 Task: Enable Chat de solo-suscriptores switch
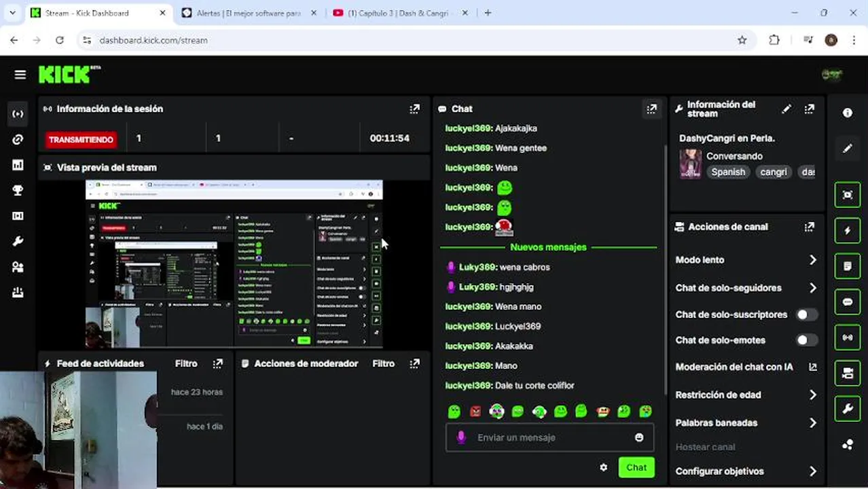point(806,314)
